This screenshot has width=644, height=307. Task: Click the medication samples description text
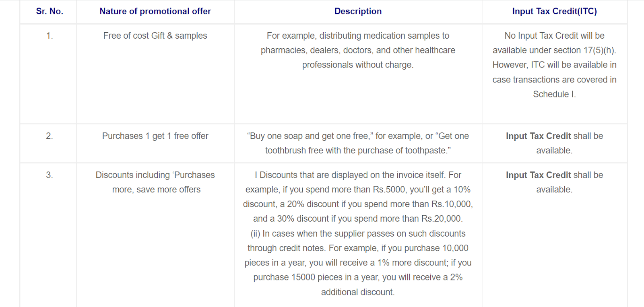coord(358,50)
